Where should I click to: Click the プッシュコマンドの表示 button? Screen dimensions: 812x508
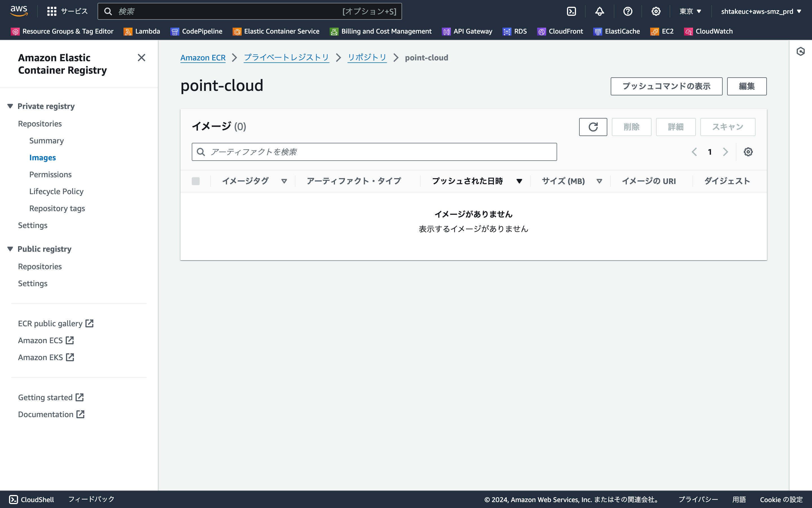click(667, 86)
